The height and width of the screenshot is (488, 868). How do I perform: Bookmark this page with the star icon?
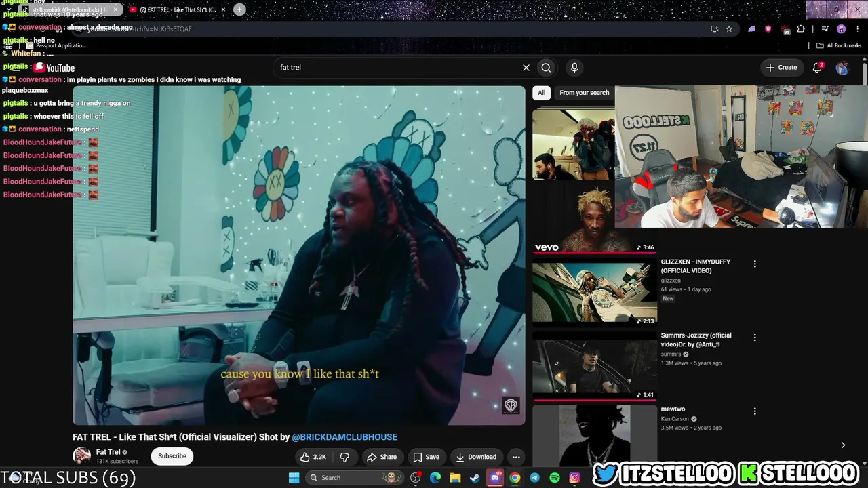click(729, 29)
